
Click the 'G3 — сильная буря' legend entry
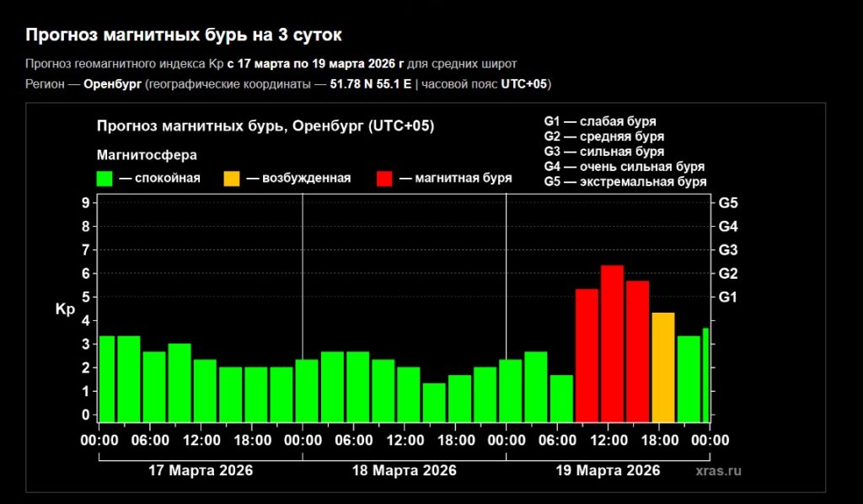pyautogui.click(x=603, y=152)
